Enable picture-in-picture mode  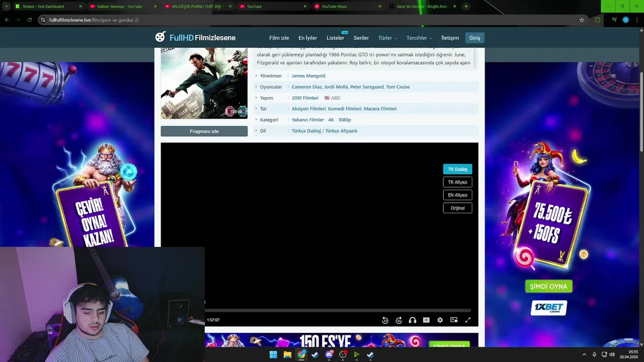click(454, 320)
